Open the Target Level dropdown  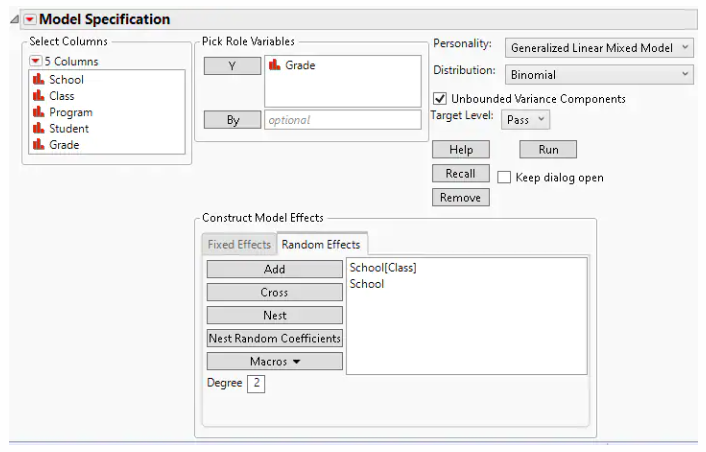tap(526, 119)
